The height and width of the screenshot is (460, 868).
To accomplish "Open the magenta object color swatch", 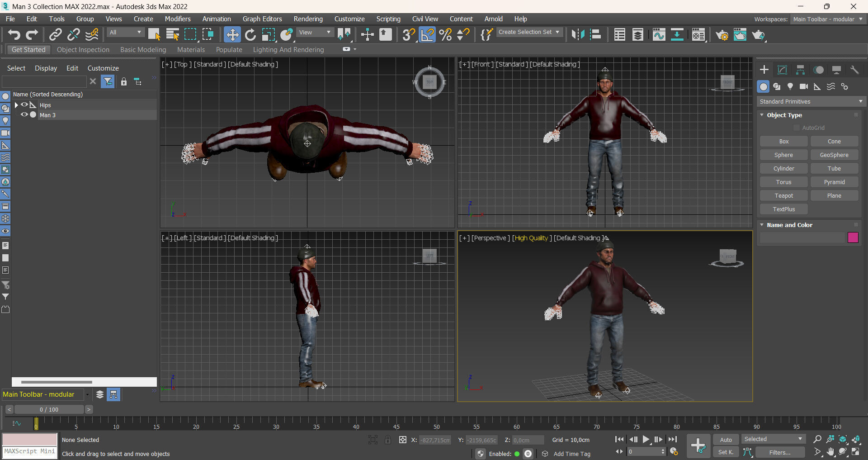I will click(x=853, y=237).
